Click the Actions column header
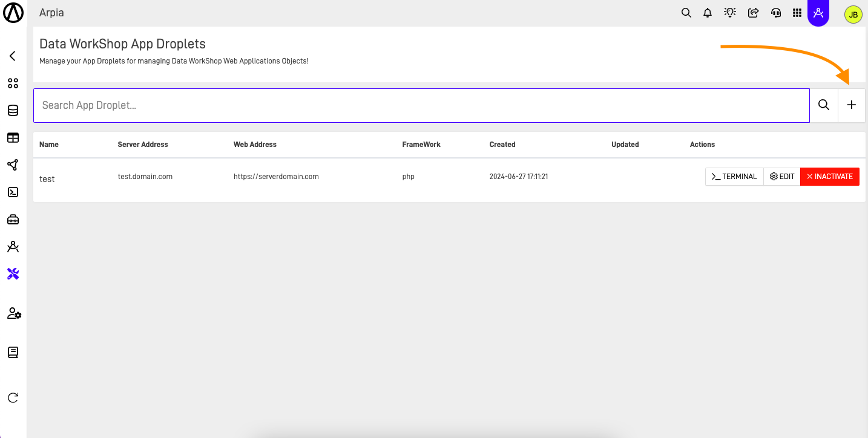The height and width of the screenshot is (438, 868). pos(702,145)
